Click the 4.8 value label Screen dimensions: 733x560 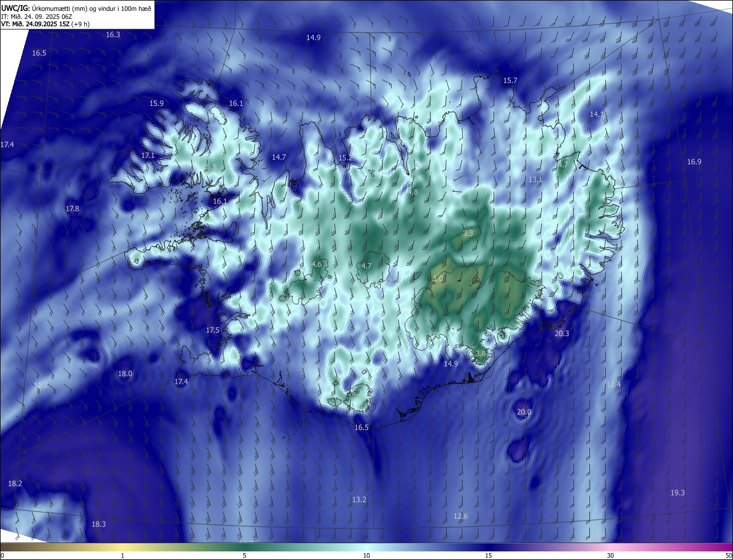(x=413, y=192)
